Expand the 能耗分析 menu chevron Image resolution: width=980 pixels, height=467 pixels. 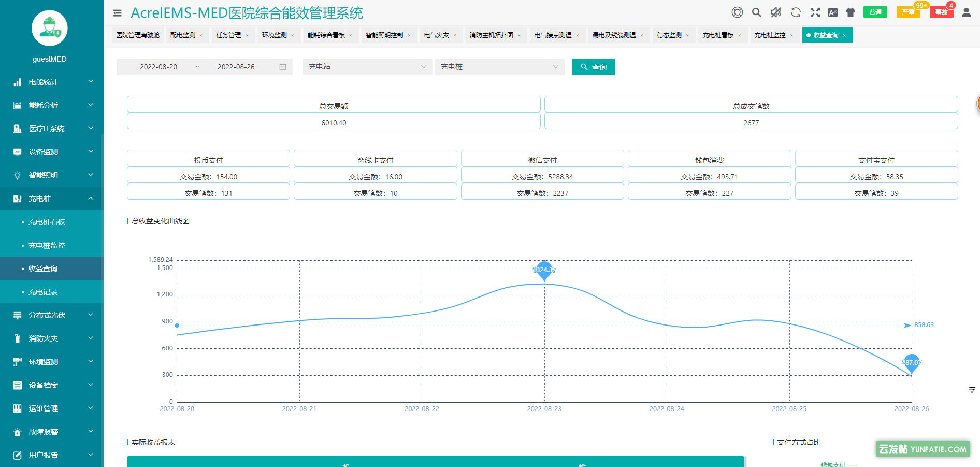pos(91,105)
